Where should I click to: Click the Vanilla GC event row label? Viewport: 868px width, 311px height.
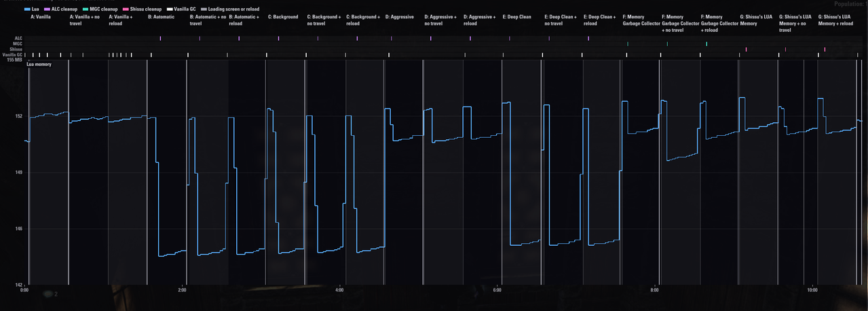[x=13, y=54]
